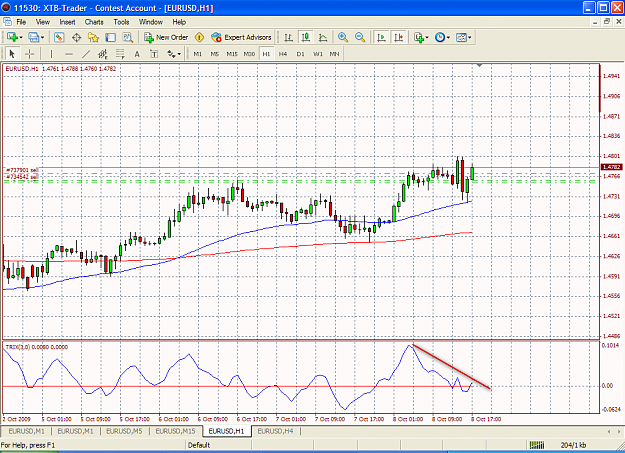625x453 pixels.
Task: Switch to the EURUSD,H4 chart tab
Action: (275, 431)
